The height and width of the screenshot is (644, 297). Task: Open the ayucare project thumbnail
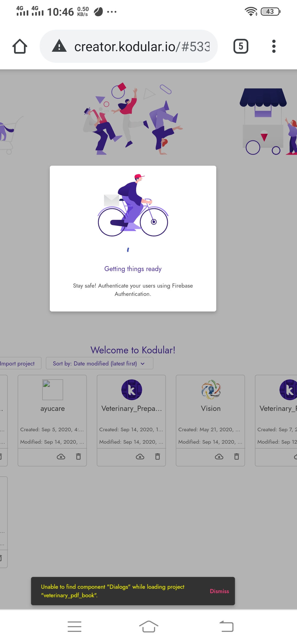(x=53, y=390)
